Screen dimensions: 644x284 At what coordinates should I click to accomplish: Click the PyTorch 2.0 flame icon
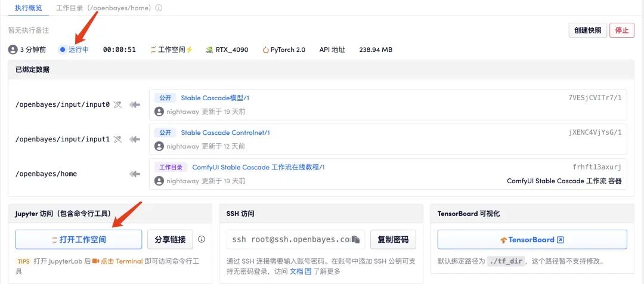click(266, 50)
